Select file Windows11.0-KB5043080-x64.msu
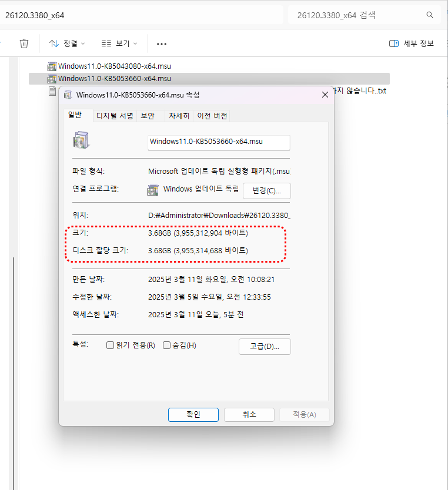Image resolution: width=448 pixels, height=490 pixels. tap(115, 66)
